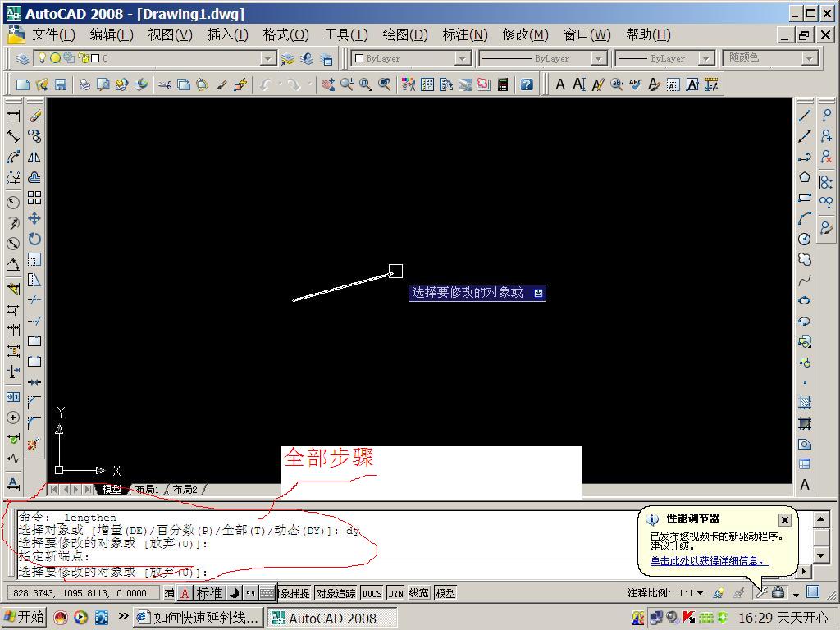Open the File (文件) menu

[53, 34]
